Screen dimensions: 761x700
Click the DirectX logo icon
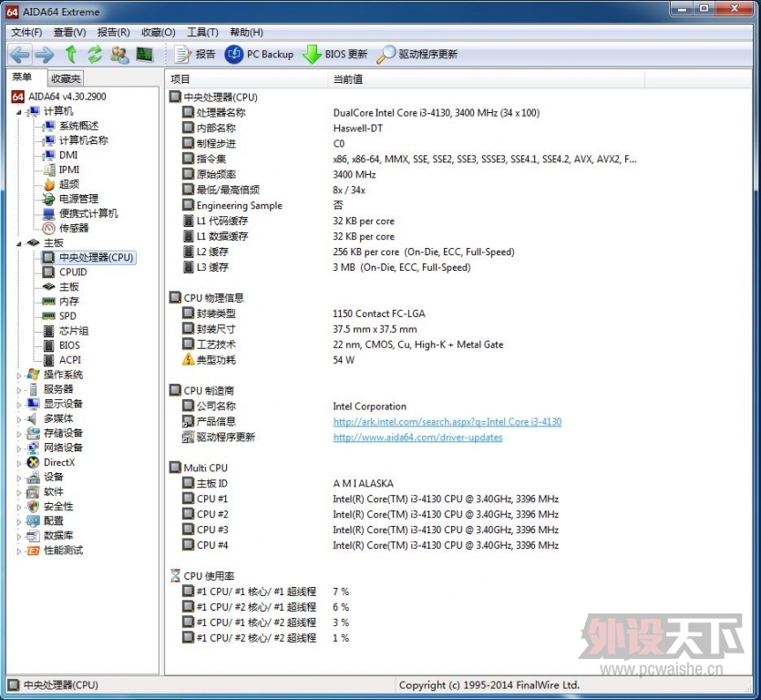34,463
